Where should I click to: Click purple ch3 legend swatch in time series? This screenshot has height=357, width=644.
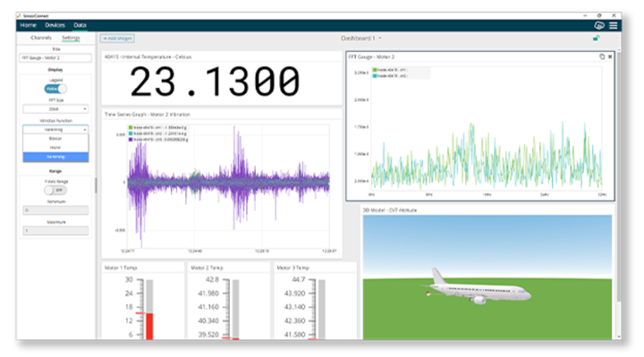pos(131,140)
